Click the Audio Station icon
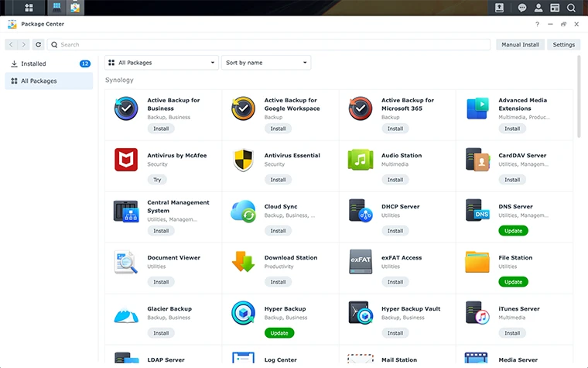The height and width of the screenshot is (368, 588). point(361,160)
